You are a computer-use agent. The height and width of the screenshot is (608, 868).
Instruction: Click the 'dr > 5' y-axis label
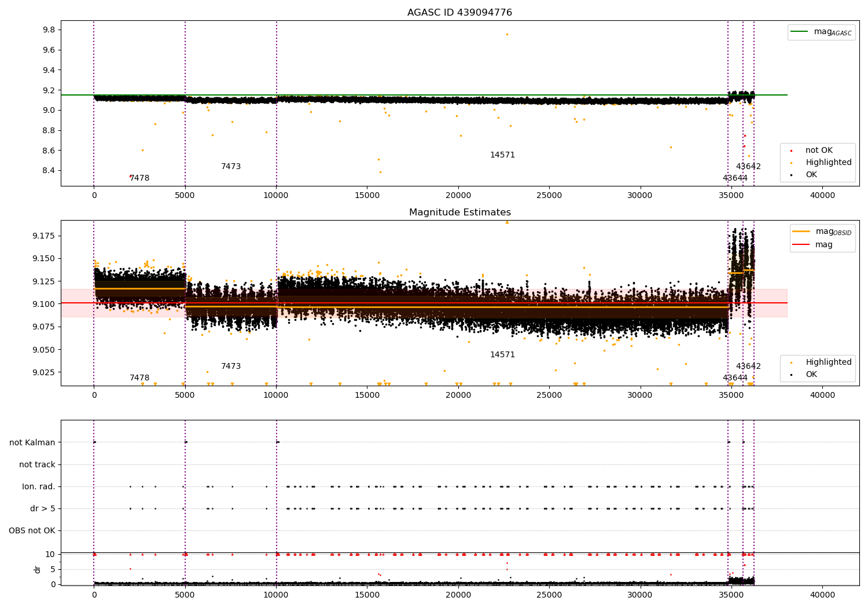pos(43,509)
